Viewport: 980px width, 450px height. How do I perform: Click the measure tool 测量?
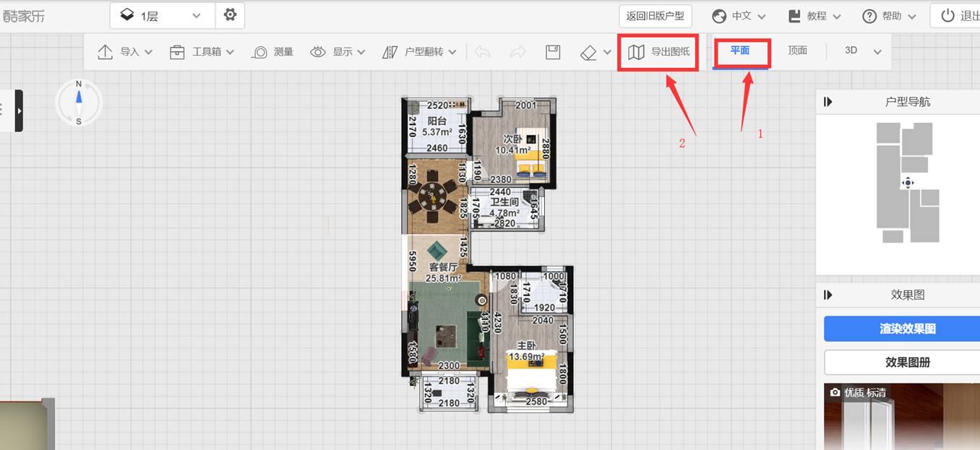point(272,52)
